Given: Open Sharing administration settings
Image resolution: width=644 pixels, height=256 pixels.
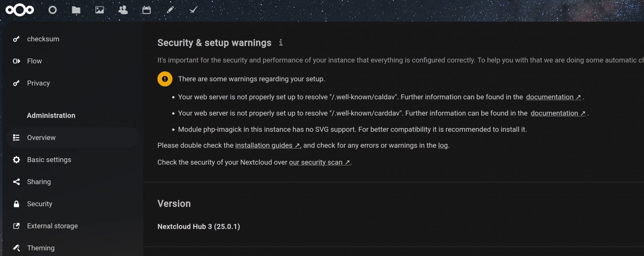Looking at the screenshot, I should [73, 182].
